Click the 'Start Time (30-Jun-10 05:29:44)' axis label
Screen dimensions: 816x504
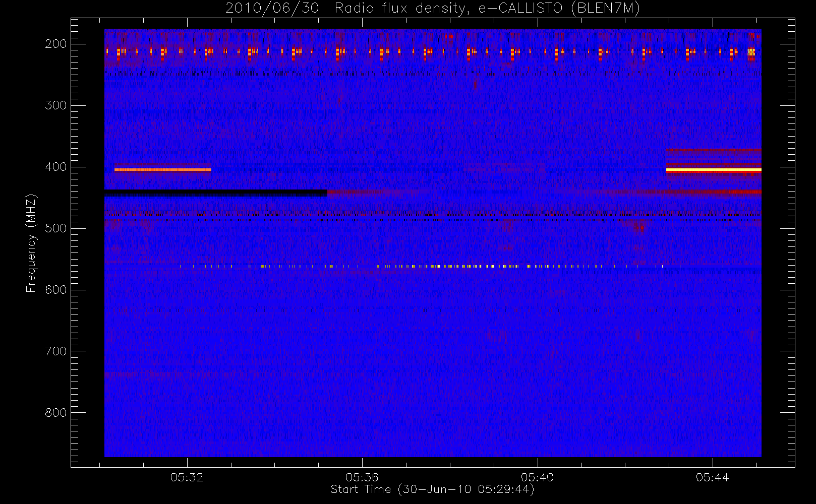(432, 490)
